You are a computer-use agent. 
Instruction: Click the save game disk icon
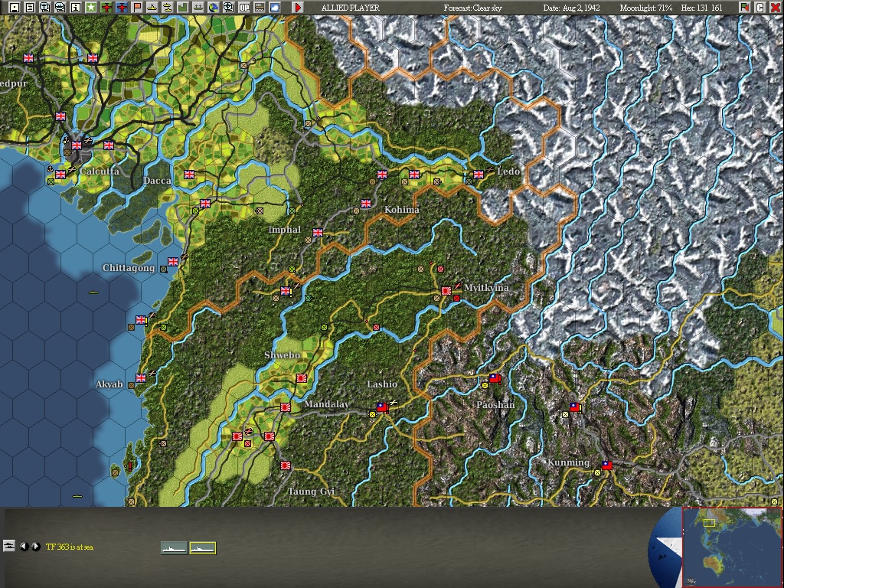(x=15, y=8)
